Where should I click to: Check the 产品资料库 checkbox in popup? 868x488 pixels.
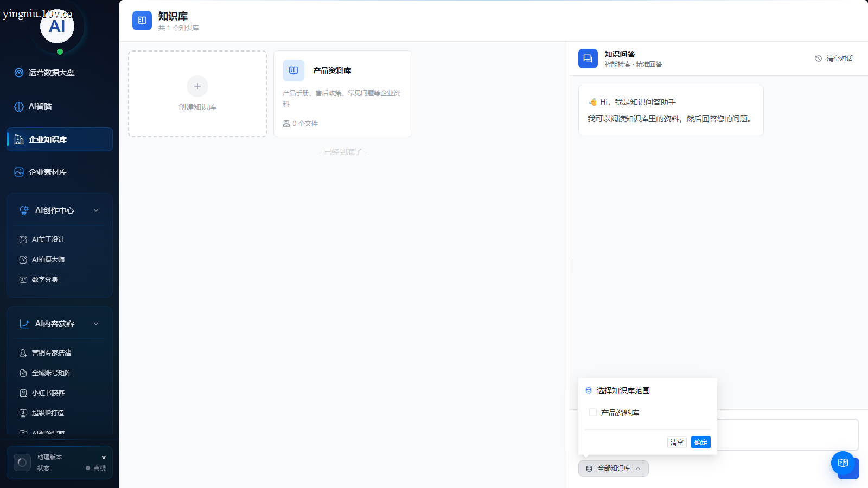593,413
